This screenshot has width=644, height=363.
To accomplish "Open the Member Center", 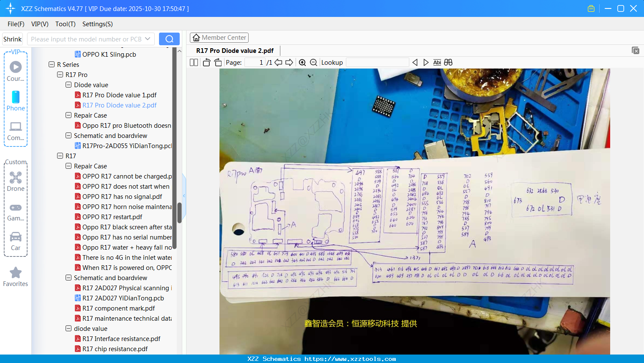I will click(219, 38).
